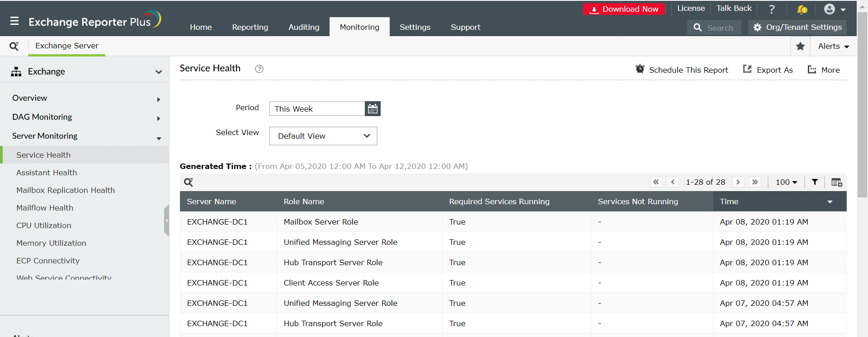Expand the Alerts dropdown
This screenshot has height=337, width=868.
tap(833, 46)
